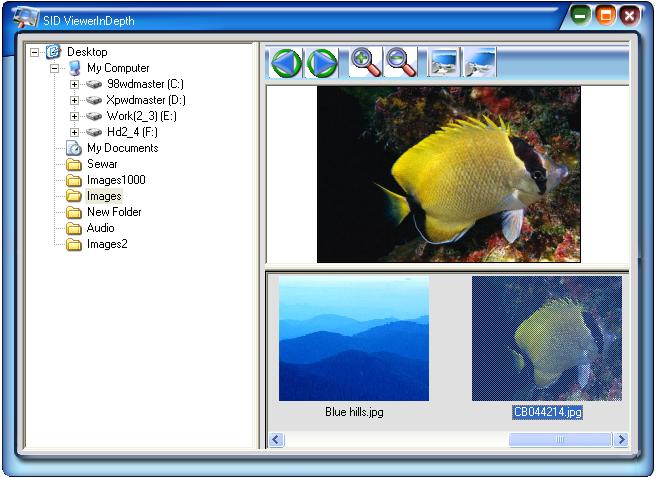The width and height of the screenshot is (656, 478).
Task: Open the Audio folder in tree
Action: tap(100, 228)
